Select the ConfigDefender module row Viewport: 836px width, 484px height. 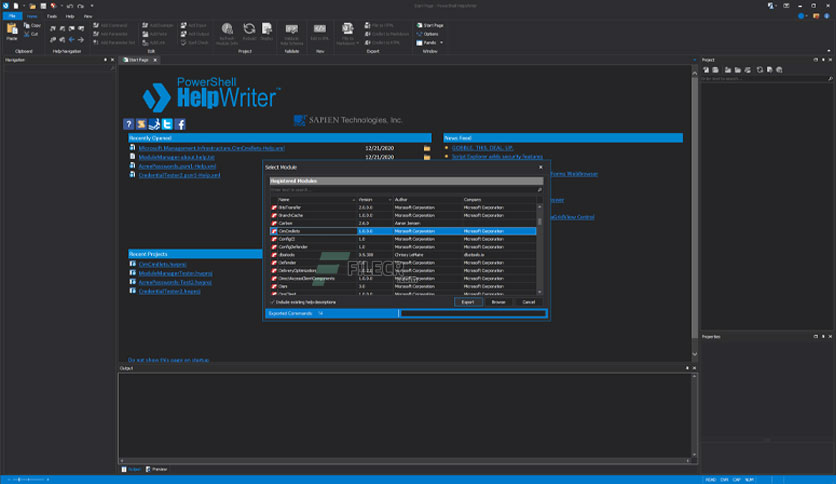point(403,247)
